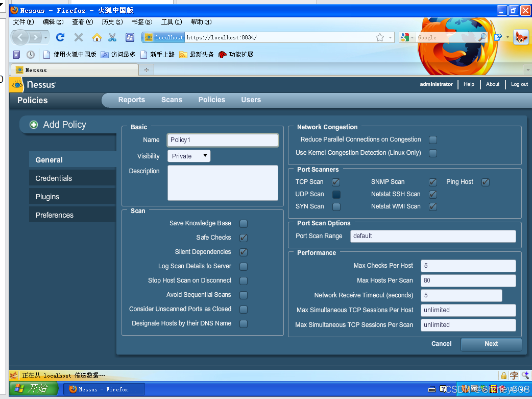
Task: Toggle the SNMP Scan checkbox
Action: pyautogui.click(x=433, y=182)
